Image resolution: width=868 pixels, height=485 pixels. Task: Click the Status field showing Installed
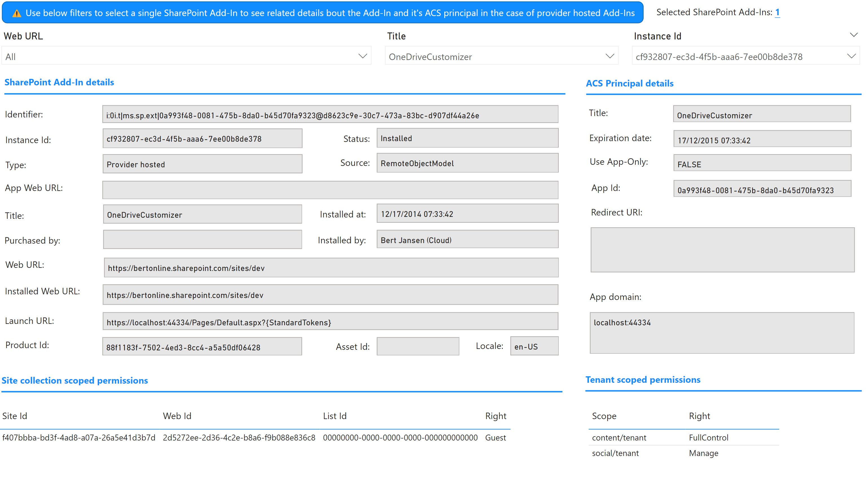(467, 138)
